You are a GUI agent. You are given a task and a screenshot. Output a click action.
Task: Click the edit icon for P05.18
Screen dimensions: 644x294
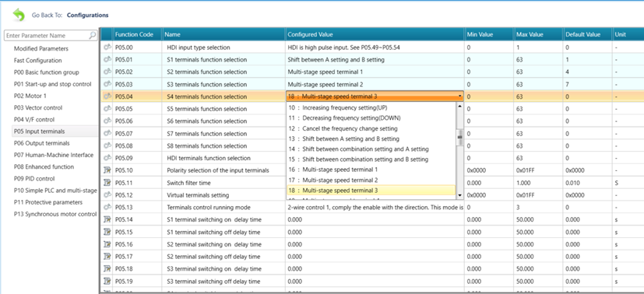pos(107,268)
